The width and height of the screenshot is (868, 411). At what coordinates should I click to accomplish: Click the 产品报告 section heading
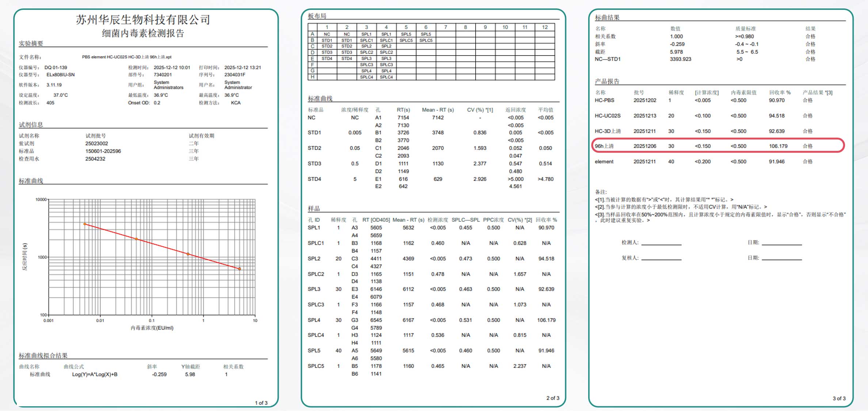click(x=607, y=81)
